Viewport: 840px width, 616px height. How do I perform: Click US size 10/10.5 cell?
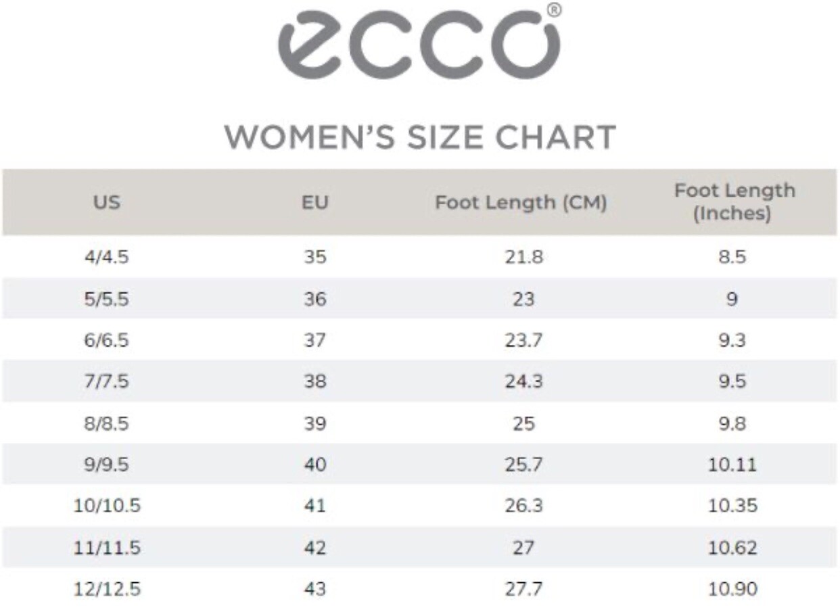(x=107, y=506)
